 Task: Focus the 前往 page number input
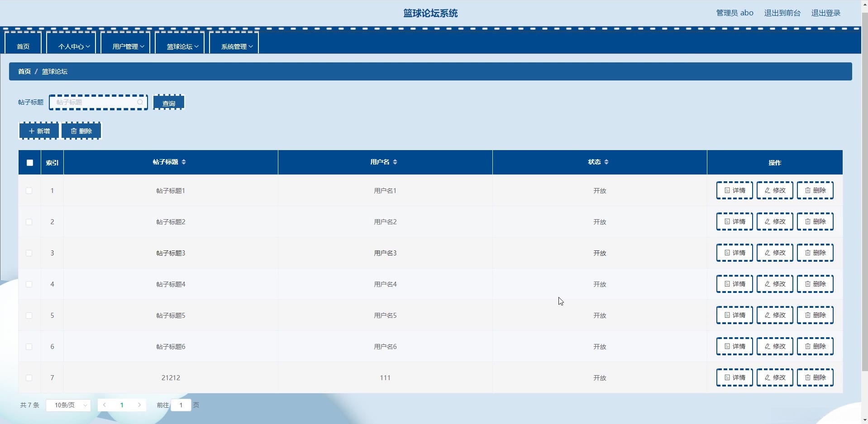[x=181, y=405]
